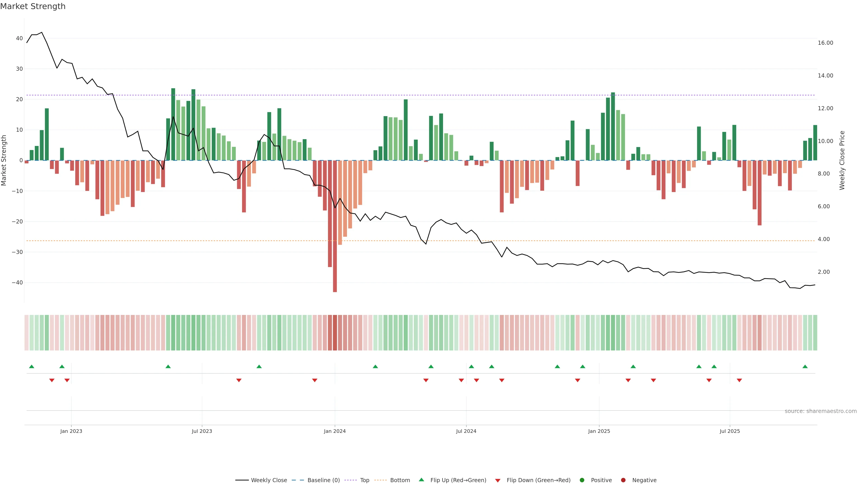
Task: Click the Jan 2024 axis label
Action: [335, 431]
